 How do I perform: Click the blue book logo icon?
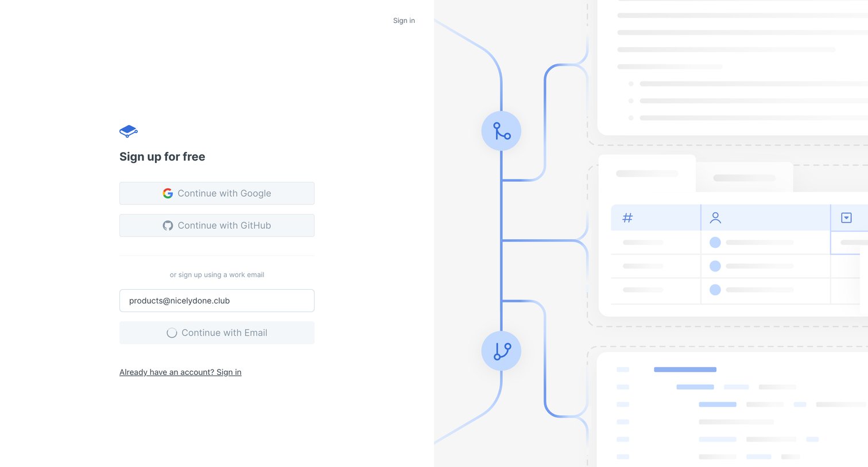pos(129,131)
